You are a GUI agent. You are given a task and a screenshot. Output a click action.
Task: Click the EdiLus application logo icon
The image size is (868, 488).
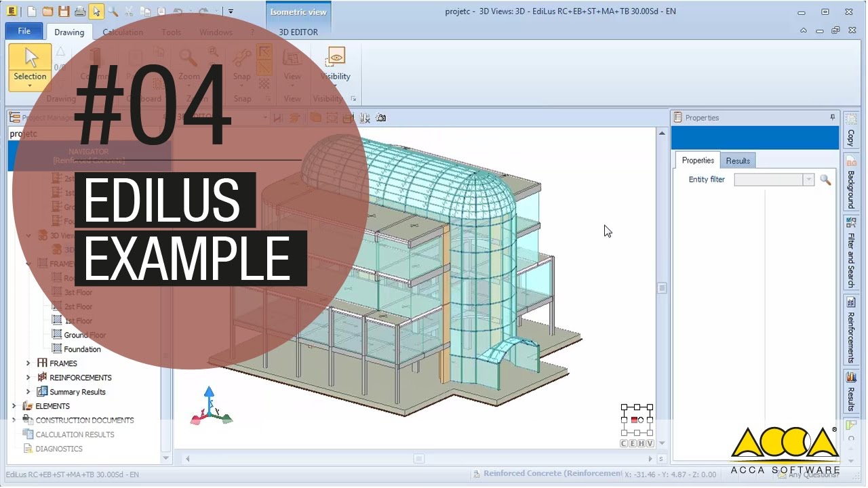tap(12, 12)
